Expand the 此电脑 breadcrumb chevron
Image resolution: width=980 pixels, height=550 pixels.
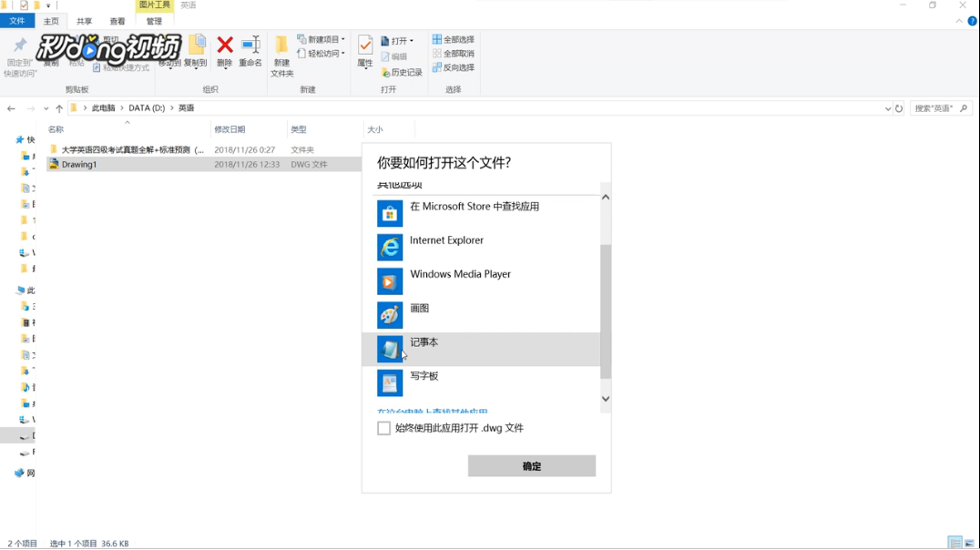pyautogui.click(x=122, y=108)
